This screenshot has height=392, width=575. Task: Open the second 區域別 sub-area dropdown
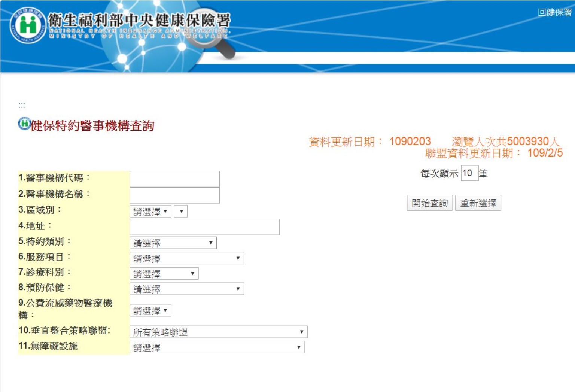coord(181,212)
